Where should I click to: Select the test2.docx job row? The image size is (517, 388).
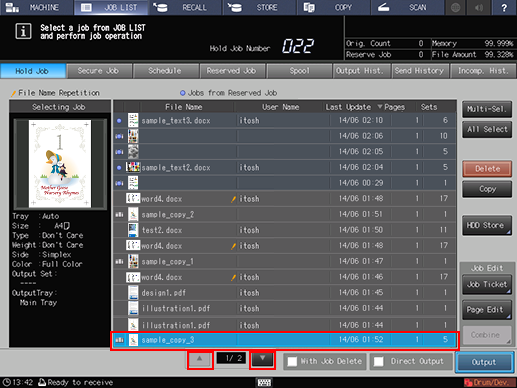(284, 230)
